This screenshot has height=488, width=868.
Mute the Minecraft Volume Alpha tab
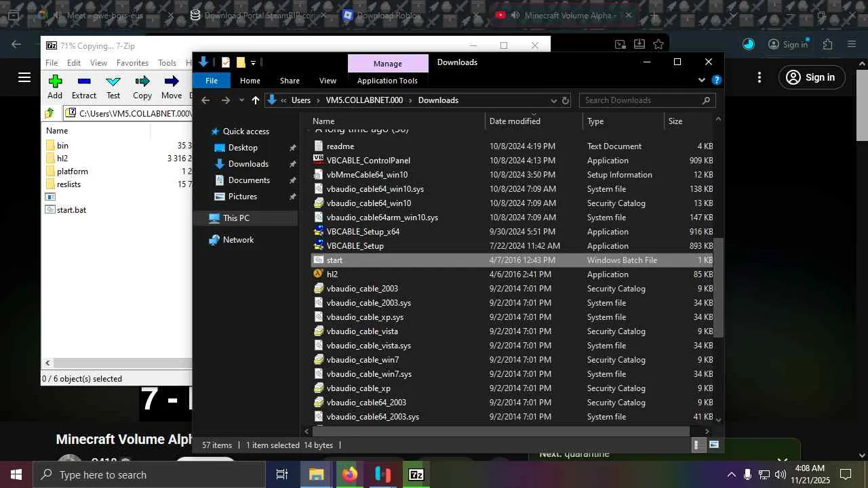click(x=516, y=15)
